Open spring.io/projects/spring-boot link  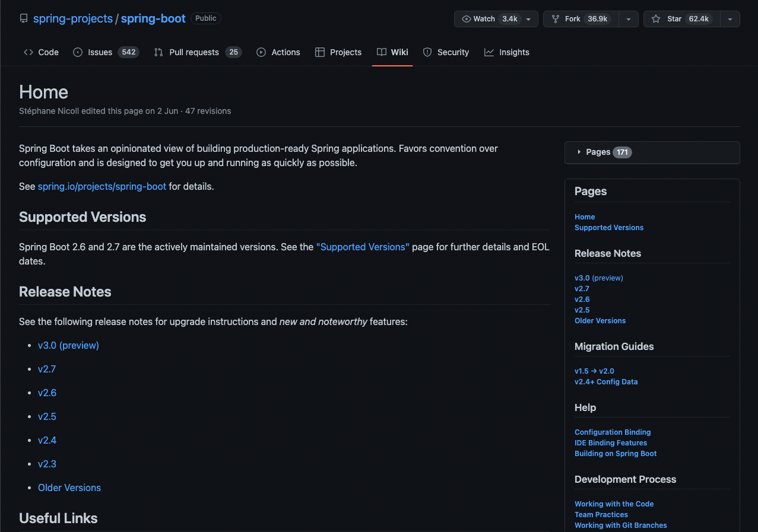[x=102, y=186]
